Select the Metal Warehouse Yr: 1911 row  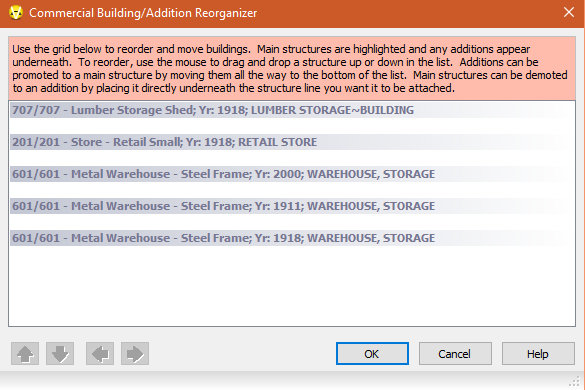point(292,206)
